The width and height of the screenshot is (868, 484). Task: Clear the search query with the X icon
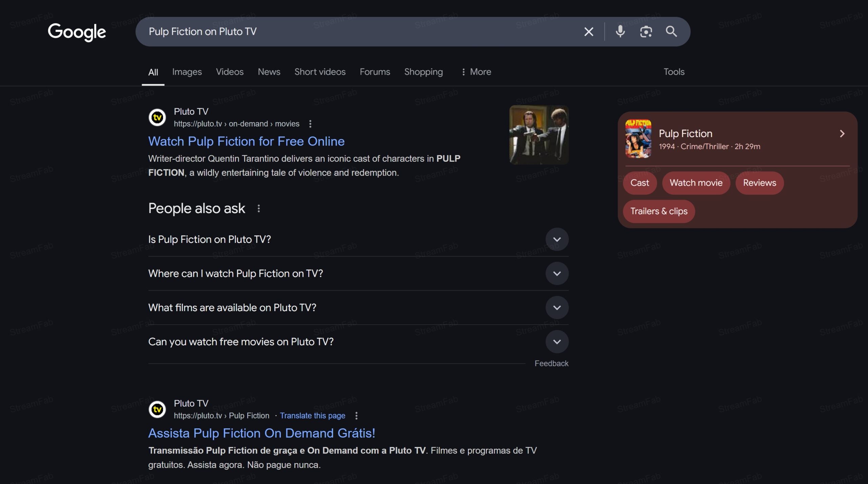tap(588, 32)
